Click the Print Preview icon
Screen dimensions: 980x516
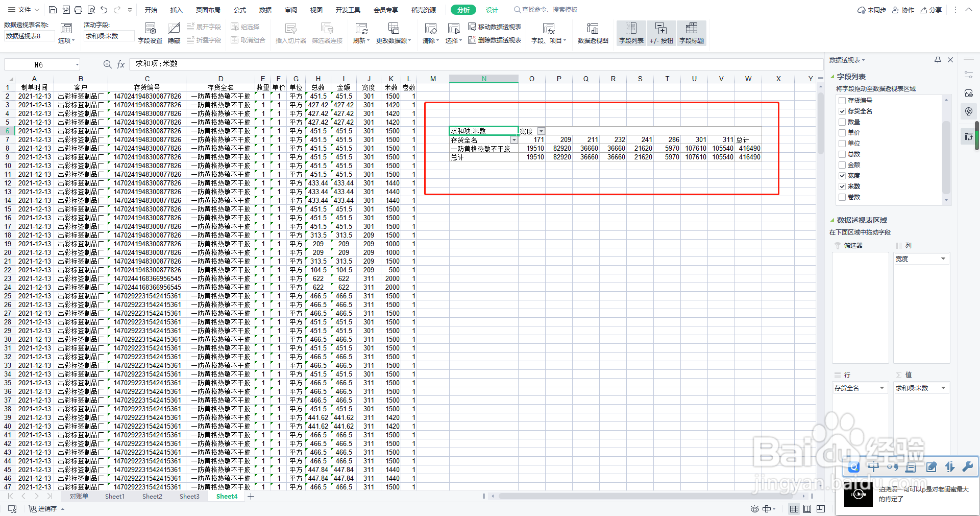[91, 10]
